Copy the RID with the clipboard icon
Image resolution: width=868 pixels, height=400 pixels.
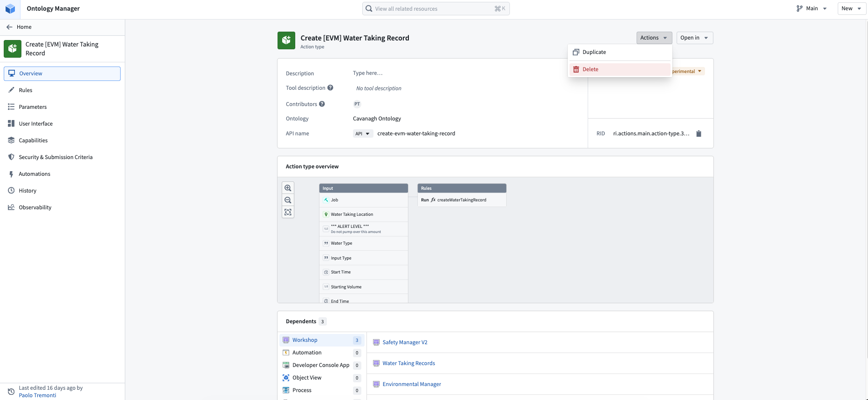(698, 133)
